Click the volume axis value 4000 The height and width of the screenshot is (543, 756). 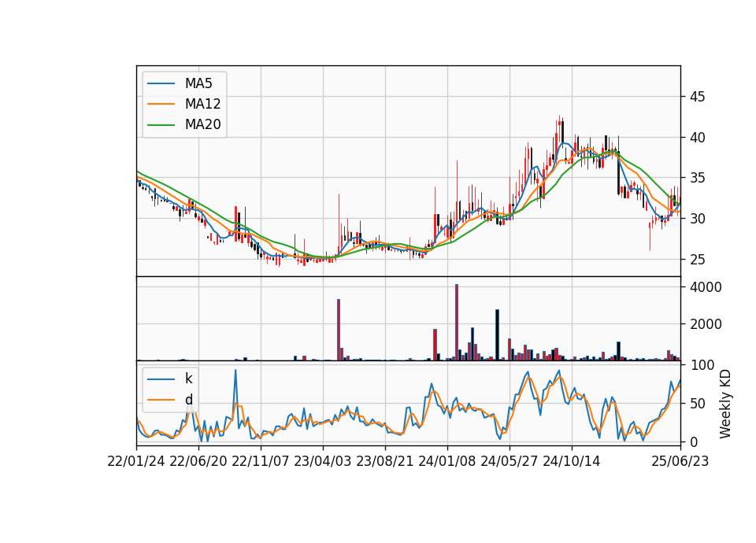706,288
